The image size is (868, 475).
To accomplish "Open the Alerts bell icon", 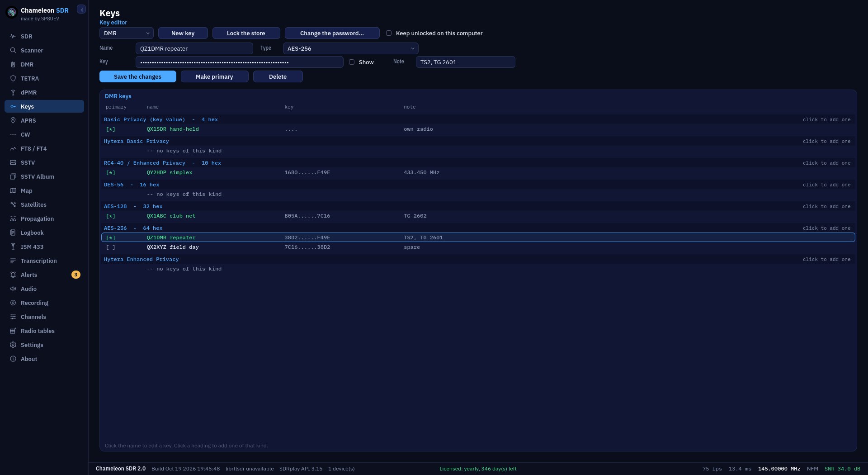I will [x=13, y=275].
